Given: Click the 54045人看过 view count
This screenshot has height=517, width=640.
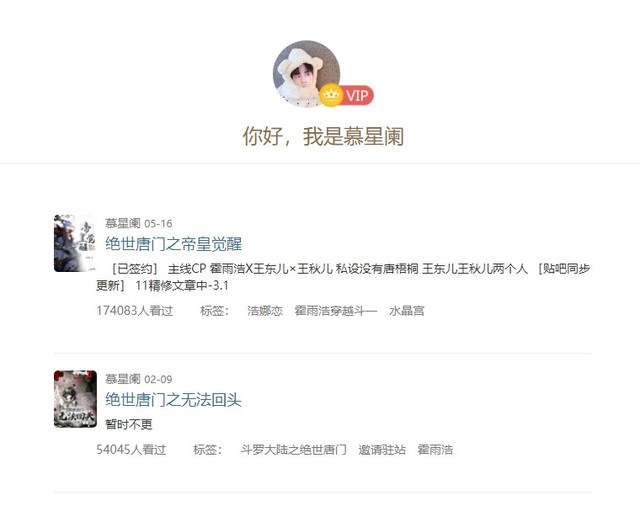Looking at the screenshot, I should pos(131,450).
